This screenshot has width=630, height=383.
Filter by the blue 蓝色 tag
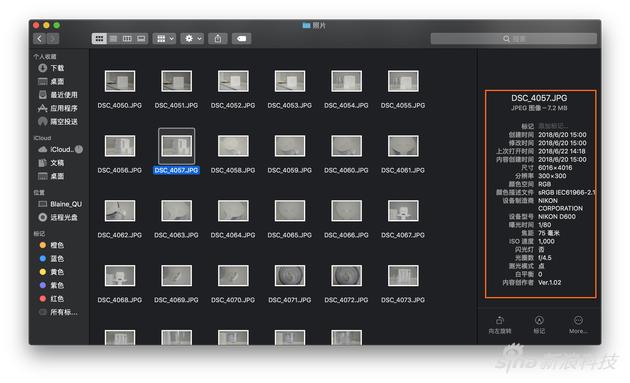51,258
